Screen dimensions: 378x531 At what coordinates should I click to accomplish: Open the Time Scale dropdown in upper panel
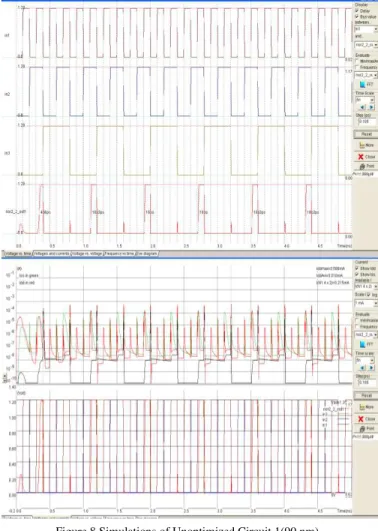click(364, 100)
